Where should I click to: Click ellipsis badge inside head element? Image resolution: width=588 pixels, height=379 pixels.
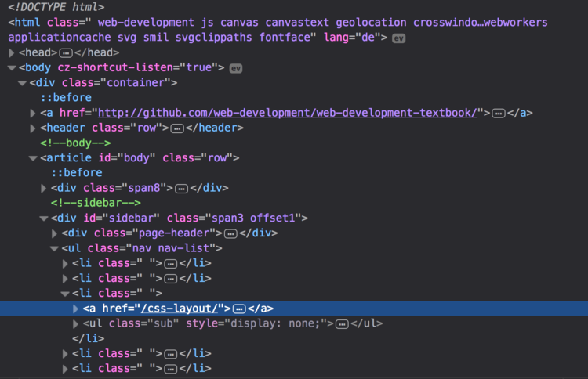(66, 53)
